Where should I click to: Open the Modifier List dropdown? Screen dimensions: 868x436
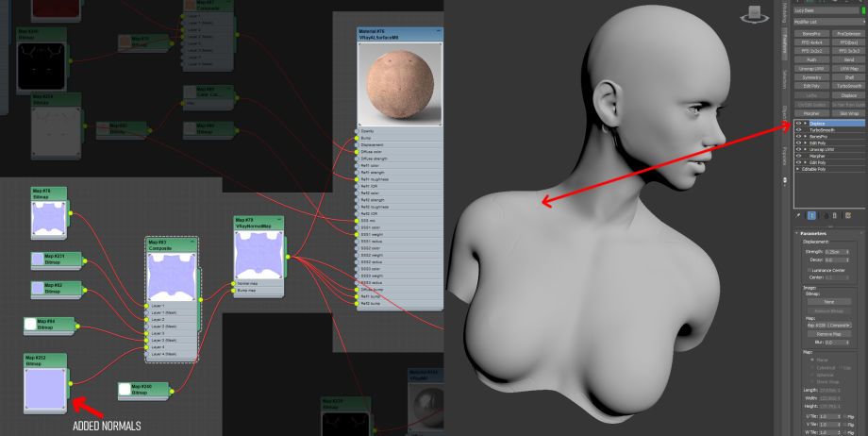(828, 22)
